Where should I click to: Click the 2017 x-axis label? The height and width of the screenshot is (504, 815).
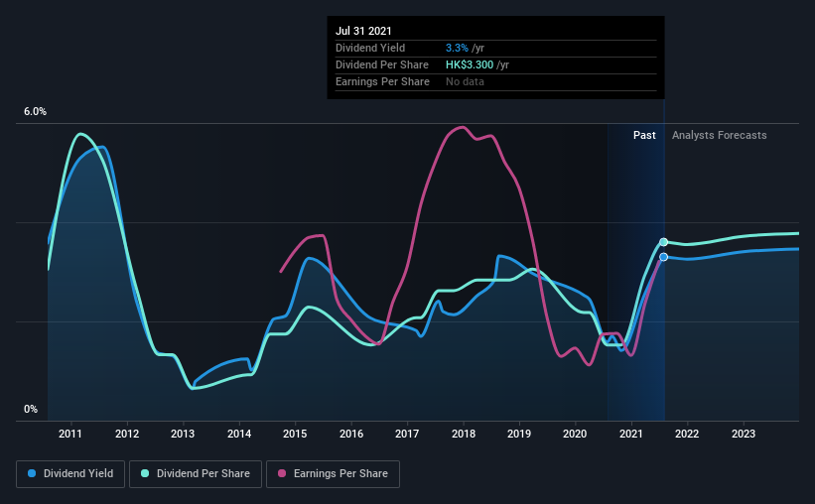(407, 434)
